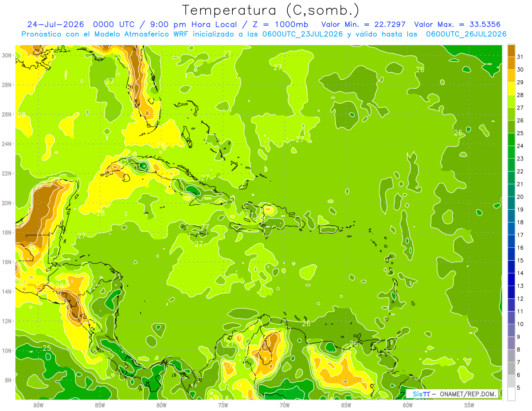Click the "75W" longitude label

pyautogui.click(x=223, y=405)
